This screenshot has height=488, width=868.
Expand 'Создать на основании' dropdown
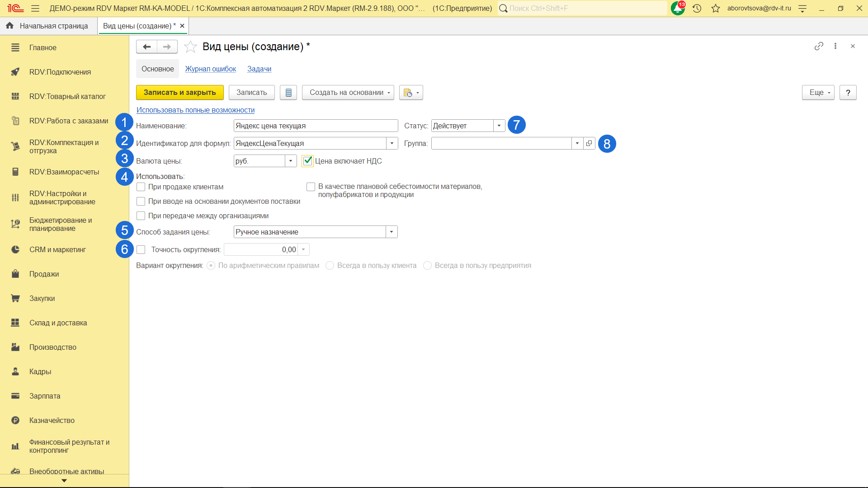tap(348, 93)
